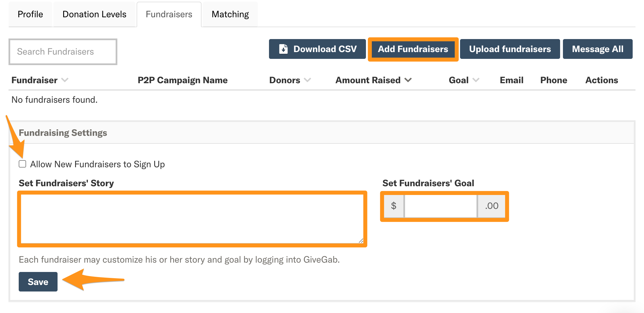Switch to the Donation Levels tab
Image resolution: width=644 pixels, height=313 pixels.
94,14
